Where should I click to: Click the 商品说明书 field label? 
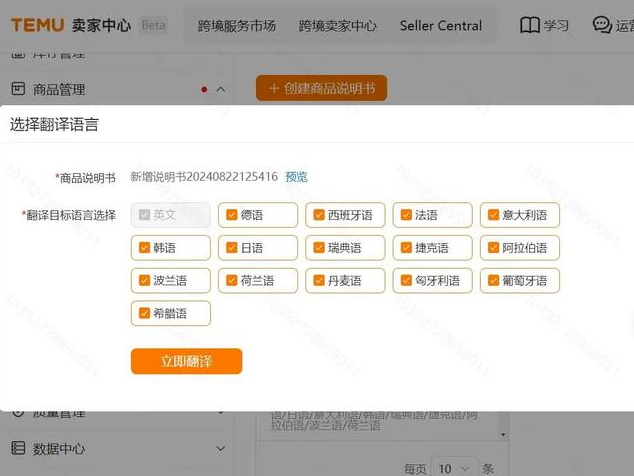(x=87, y=178)
